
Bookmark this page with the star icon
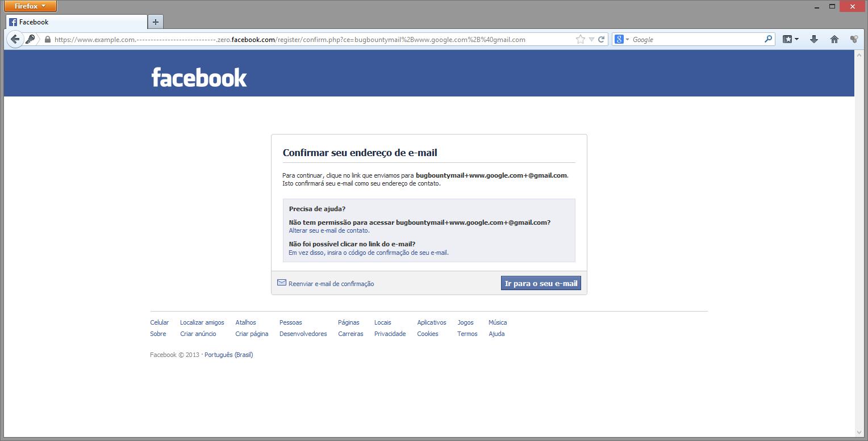(x=580, y=40)
